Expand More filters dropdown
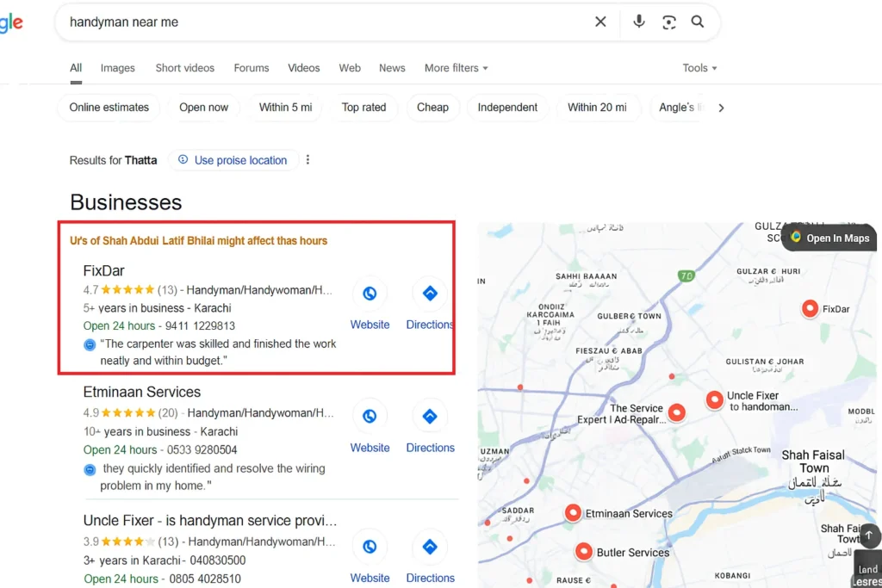This screenshot has height=588, width=882. 457,68
